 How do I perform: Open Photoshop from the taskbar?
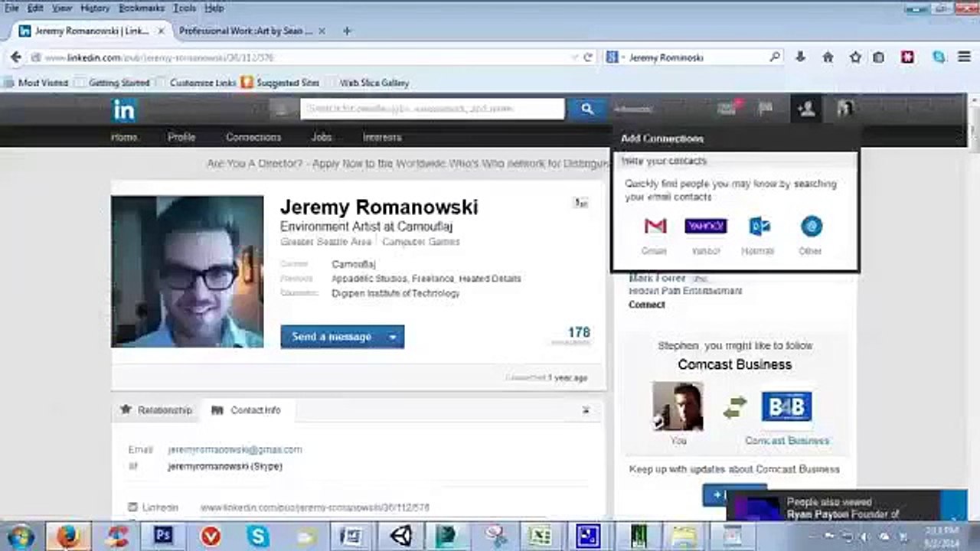163,535
